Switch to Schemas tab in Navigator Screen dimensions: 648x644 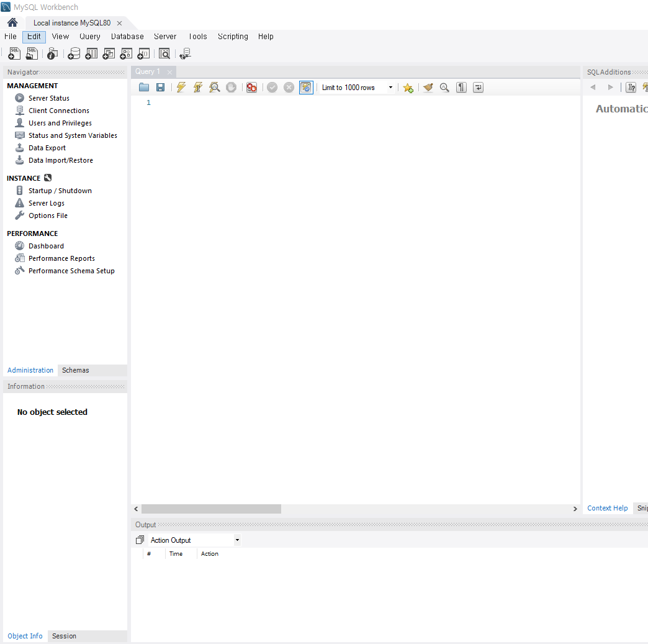click(x=75, y=370)
